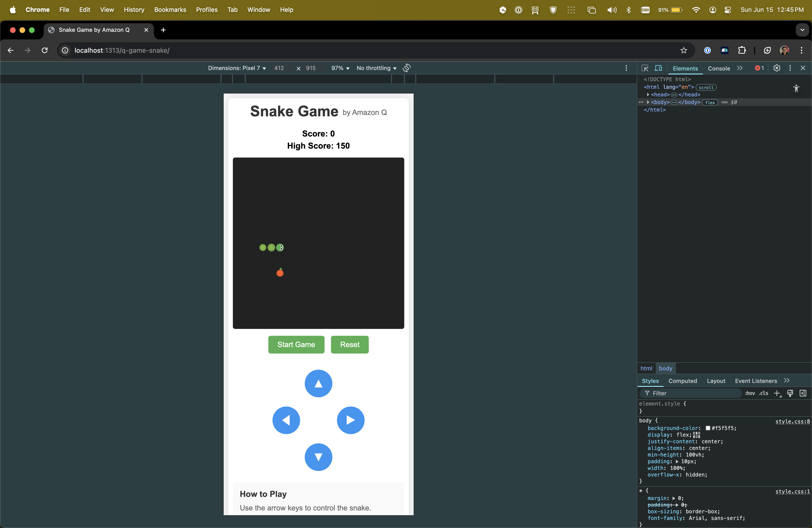
Task: Open the No throttling dropdown
Action: (x=376, y=68)
